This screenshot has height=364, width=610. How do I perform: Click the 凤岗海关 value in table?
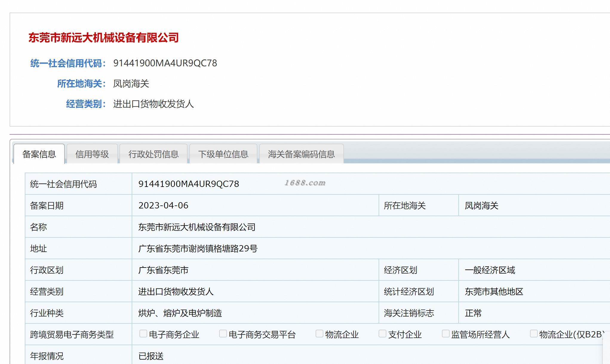(482, 205)
